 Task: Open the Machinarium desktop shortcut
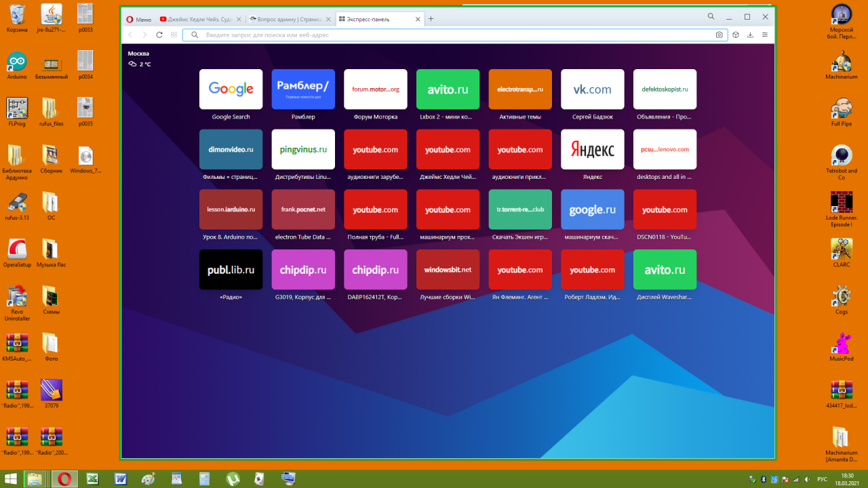[x=841, y=65]
